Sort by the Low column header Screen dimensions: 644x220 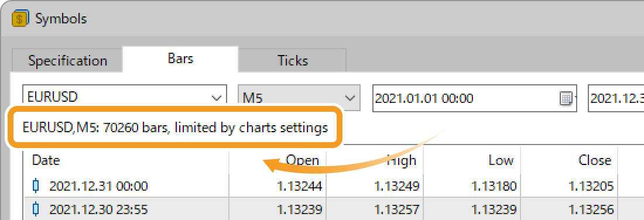pos(472,160)
